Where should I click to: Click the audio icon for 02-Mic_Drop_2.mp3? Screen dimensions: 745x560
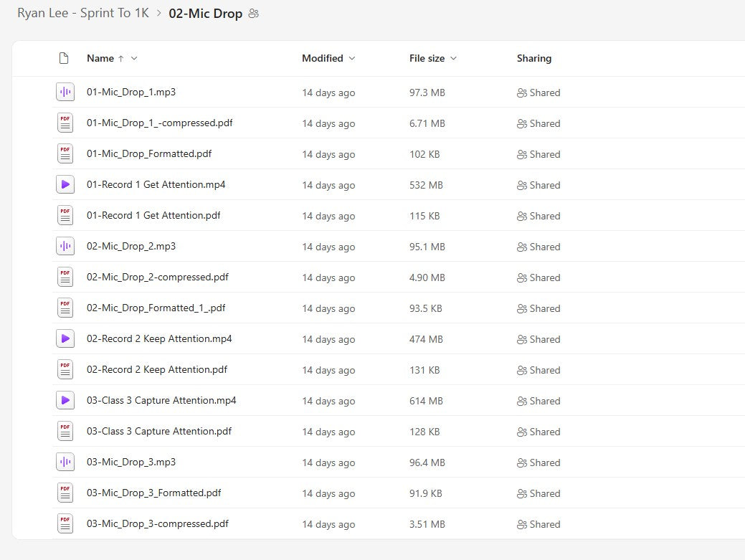click(65, 247)
